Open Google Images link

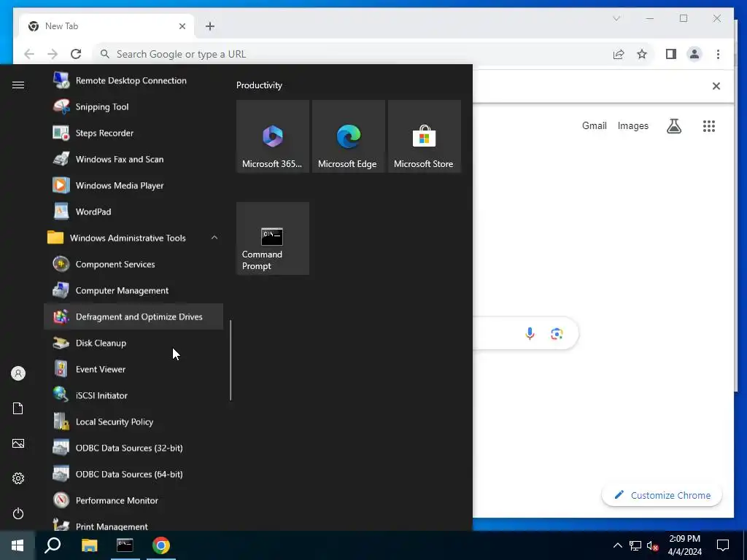tap(632, 125)
